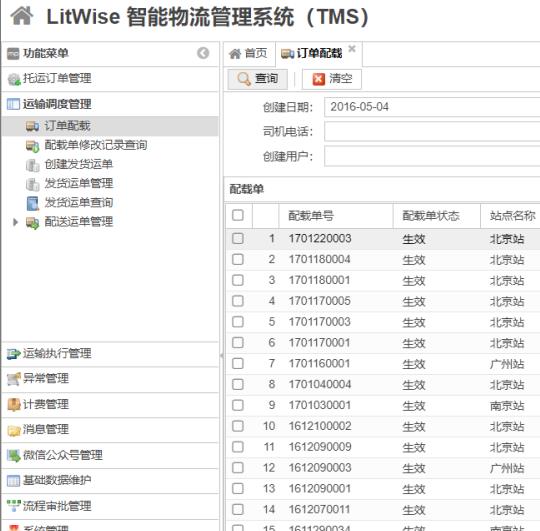Click the 异常管理 icon

[x=14, y=379]
